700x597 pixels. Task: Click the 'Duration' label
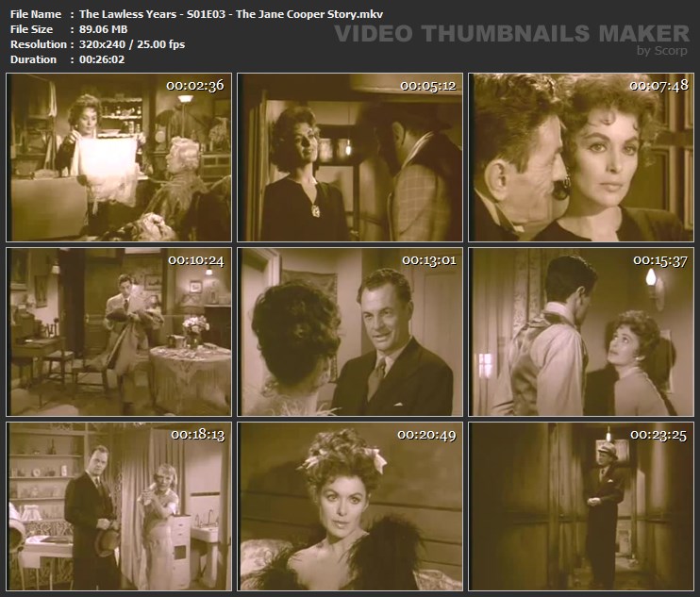(x=33, y=59)
